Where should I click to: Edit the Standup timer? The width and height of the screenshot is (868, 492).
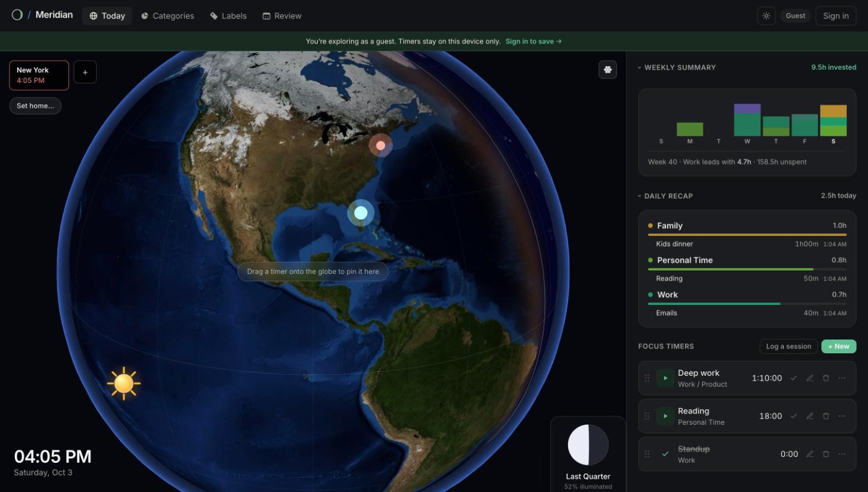tap(810, 454)
